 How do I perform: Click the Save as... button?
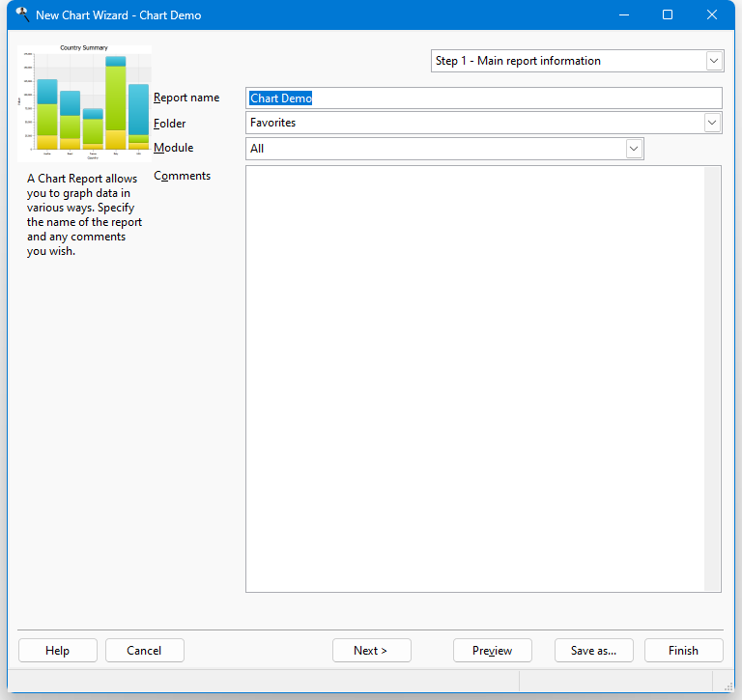coord(593,651)
